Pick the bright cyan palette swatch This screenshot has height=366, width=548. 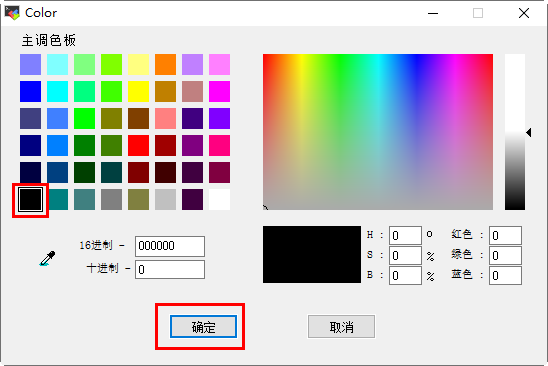pyautogui.click(x=57, y=91)
